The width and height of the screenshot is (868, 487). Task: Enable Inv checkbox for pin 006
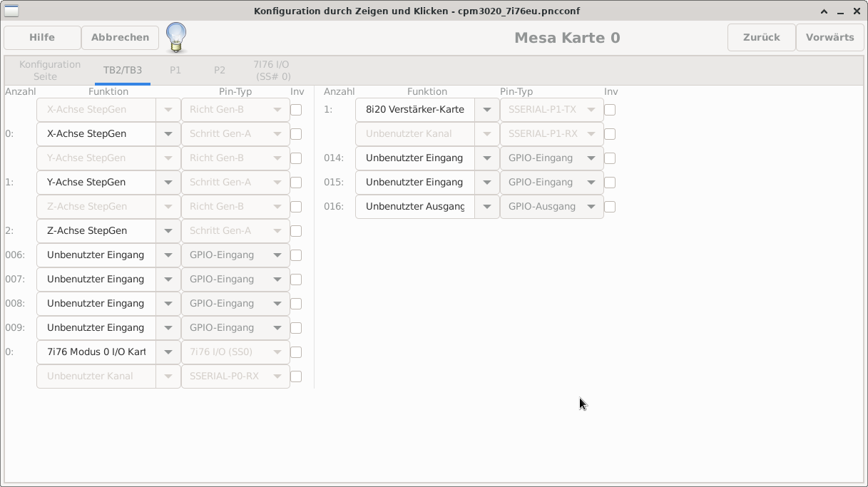tap(296, 255)
